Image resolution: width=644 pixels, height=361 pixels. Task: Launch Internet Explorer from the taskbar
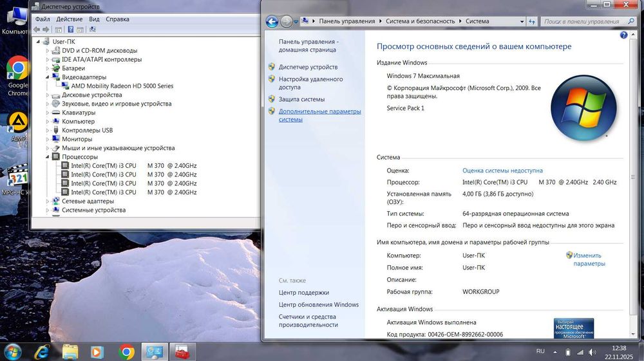click(x=42, y=352)
